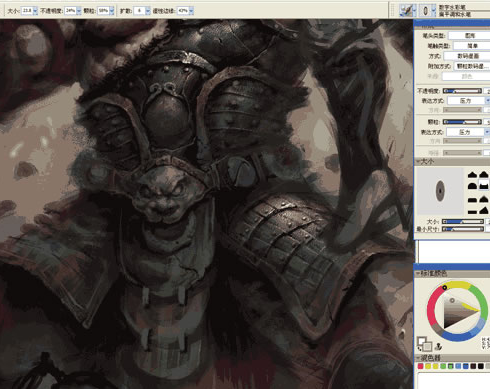The image size is (490, 389).
Task: Adjust the 不透明度 slider in brush controls
Action: click(462, 91)
